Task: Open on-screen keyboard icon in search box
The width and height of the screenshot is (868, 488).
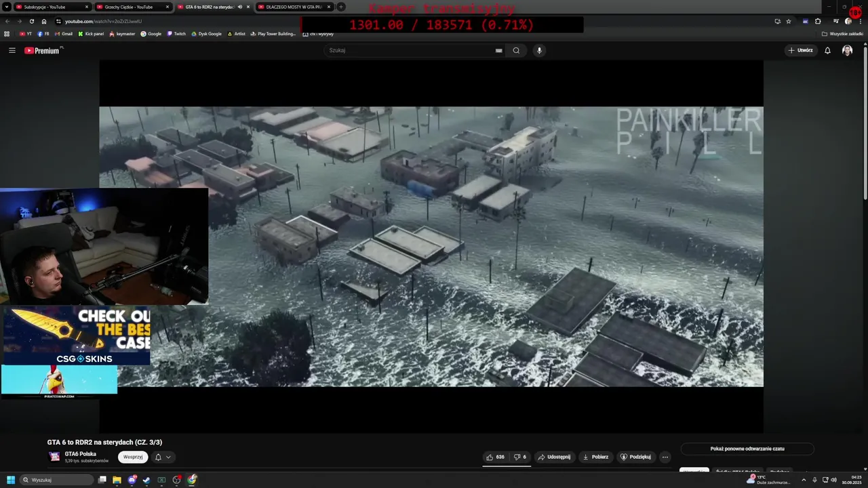Action: coord(498,50)
